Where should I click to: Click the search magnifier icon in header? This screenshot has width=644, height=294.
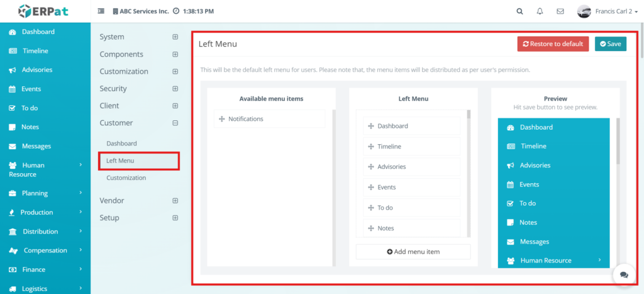coord(519,11)
